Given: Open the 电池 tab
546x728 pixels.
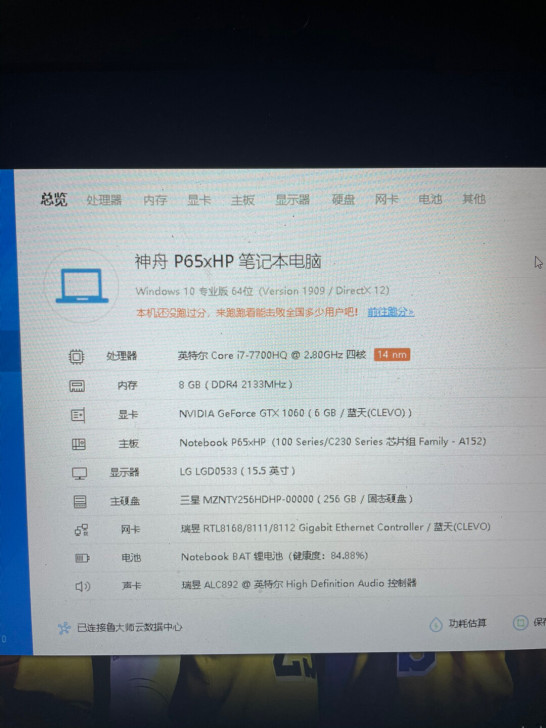Looking at the screenshot, I should coord(430,199).
